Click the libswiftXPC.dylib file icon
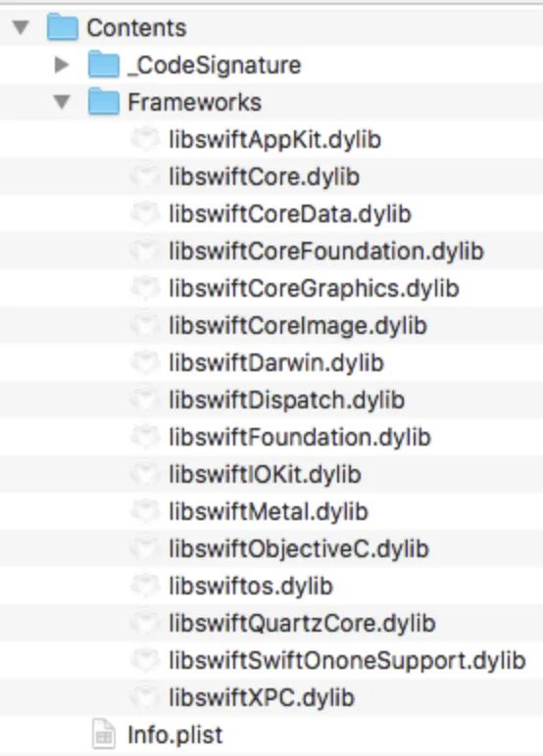The image size is (543, 756). (x=145, y=697)
